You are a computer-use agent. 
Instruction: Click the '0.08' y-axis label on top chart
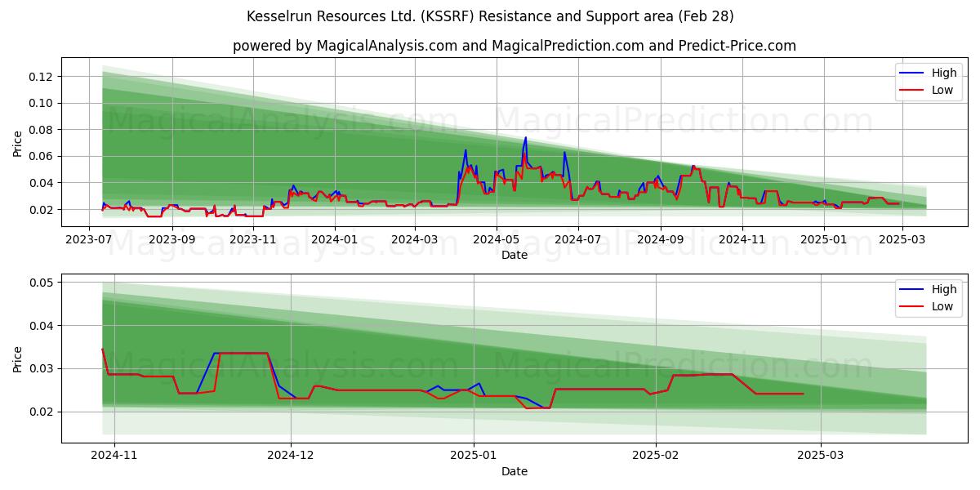[x=41, y=130]
